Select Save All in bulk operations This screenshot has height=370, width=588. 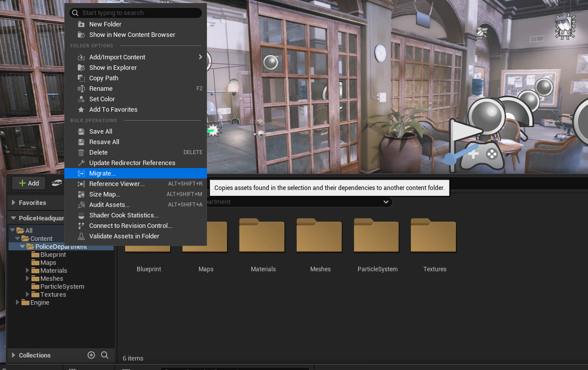(101, 132)
